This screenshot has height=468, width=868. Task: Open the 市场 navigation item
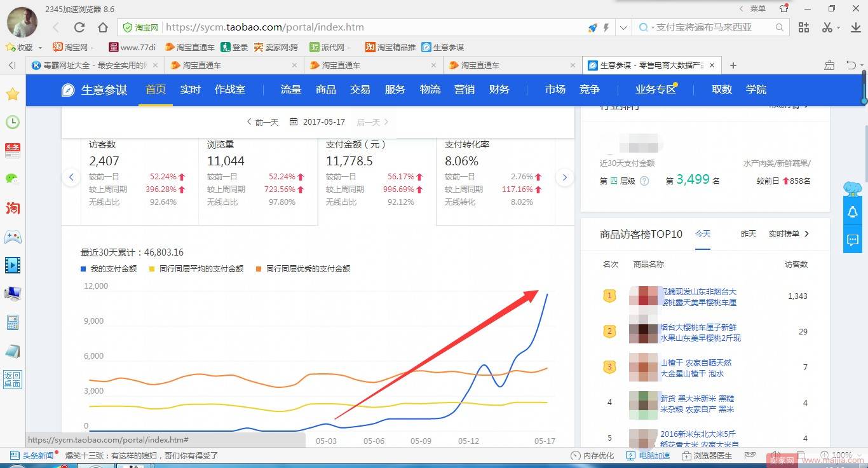[555, 90]
